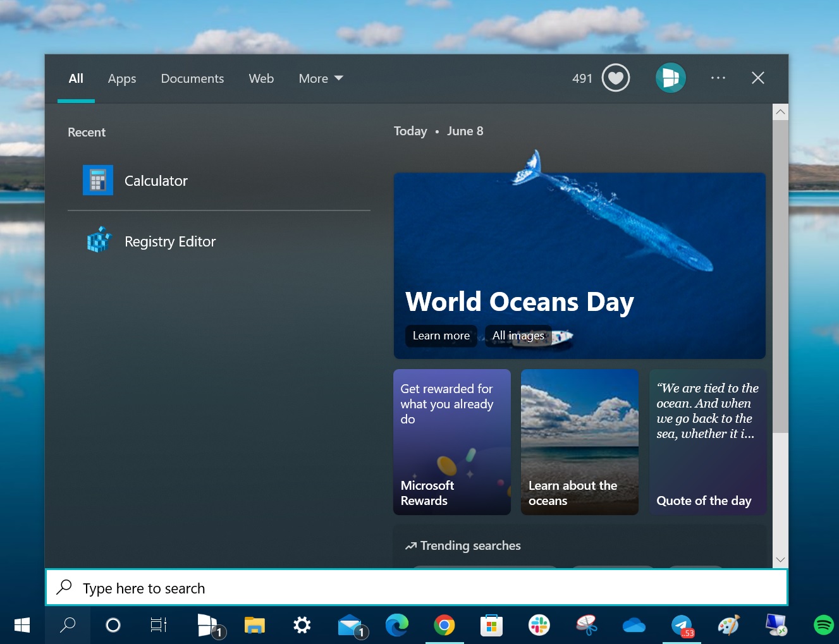Click the scrollbar down arrow
The height and width of the screenshot is (644, 839).
[780, 559]
